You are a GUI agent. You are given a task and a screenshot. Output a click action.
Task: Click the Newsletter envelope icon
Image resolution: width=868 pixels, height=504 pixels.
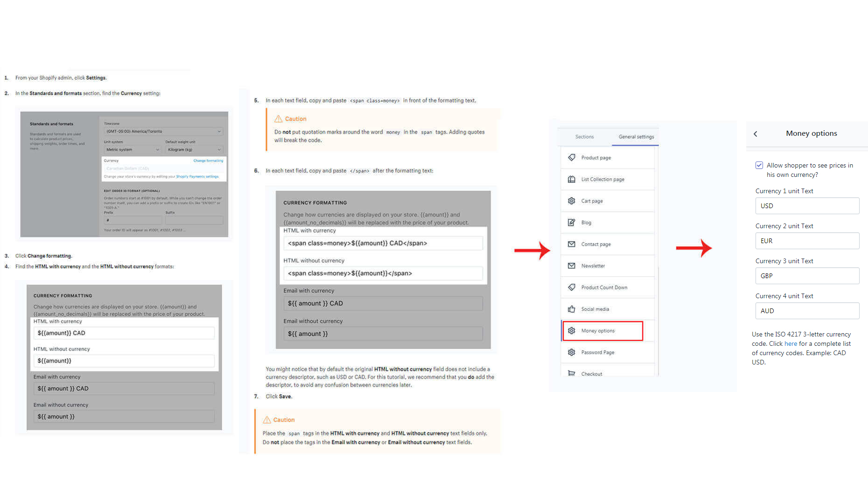pyautogui.click(x=571, y=266)
